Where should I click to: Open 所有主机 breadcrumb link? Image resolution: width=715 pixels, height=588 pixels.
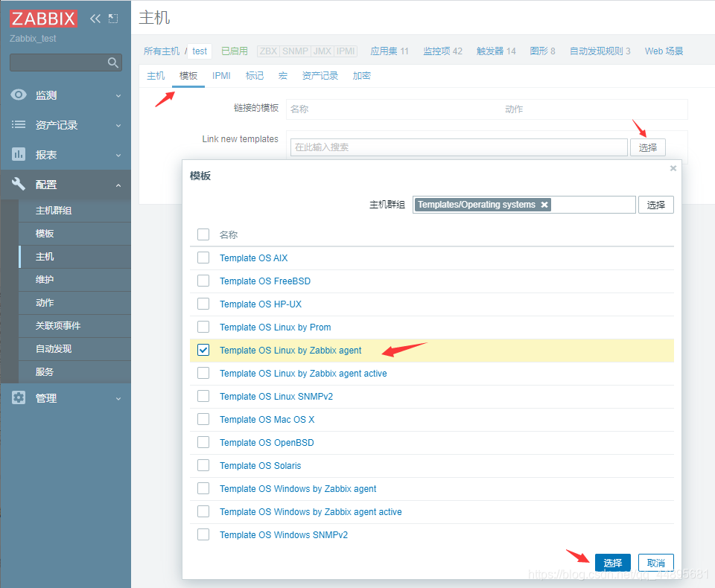tap(162, 51)
